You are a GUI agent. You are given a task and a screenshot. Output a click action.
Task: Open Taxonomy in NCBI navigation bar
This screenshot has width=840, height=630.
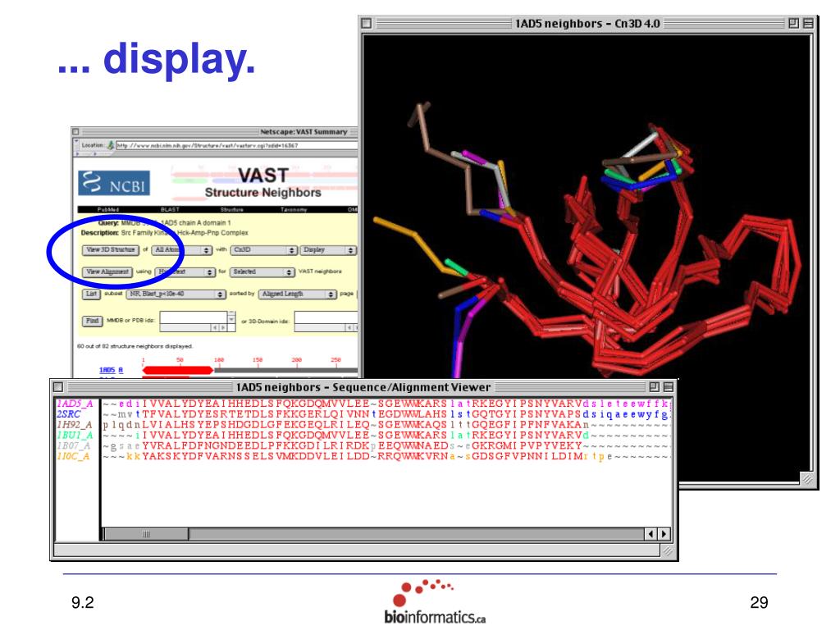pos(294,209)
